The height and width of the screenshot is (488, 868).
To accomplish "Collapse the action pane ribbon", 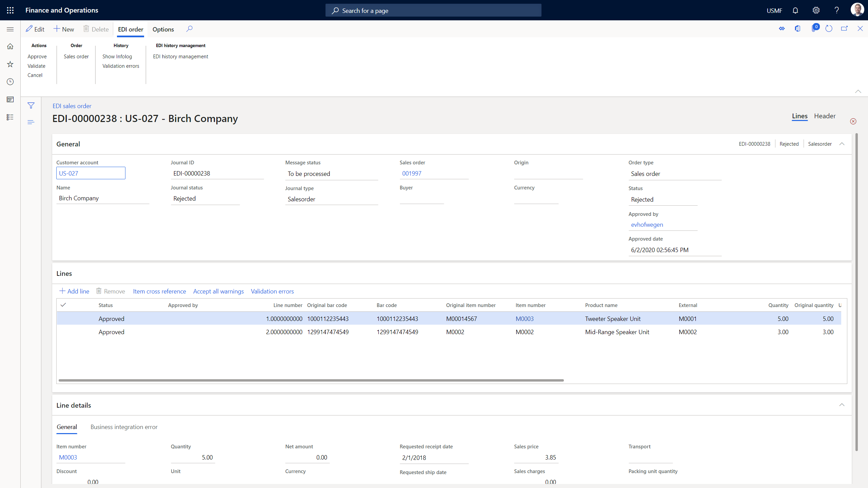I will point(858,91).
